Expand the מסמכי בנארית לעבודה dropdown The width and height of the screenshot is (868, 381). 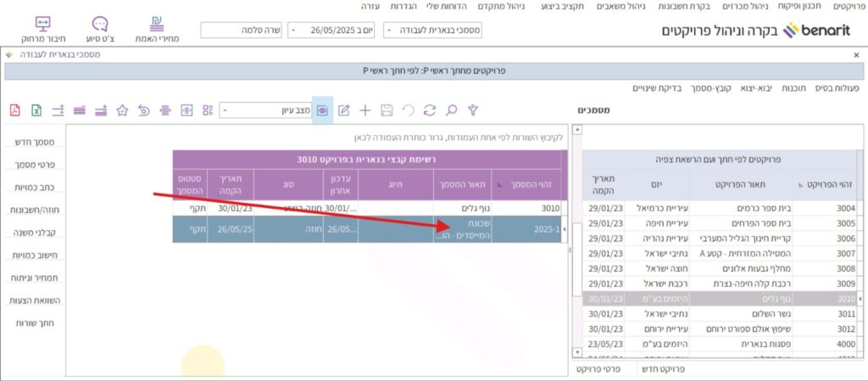coord(389,31)
